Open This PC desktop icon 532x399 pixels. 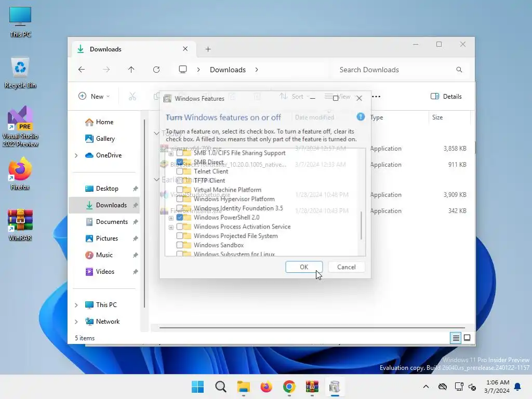click(x=20, y=22)
